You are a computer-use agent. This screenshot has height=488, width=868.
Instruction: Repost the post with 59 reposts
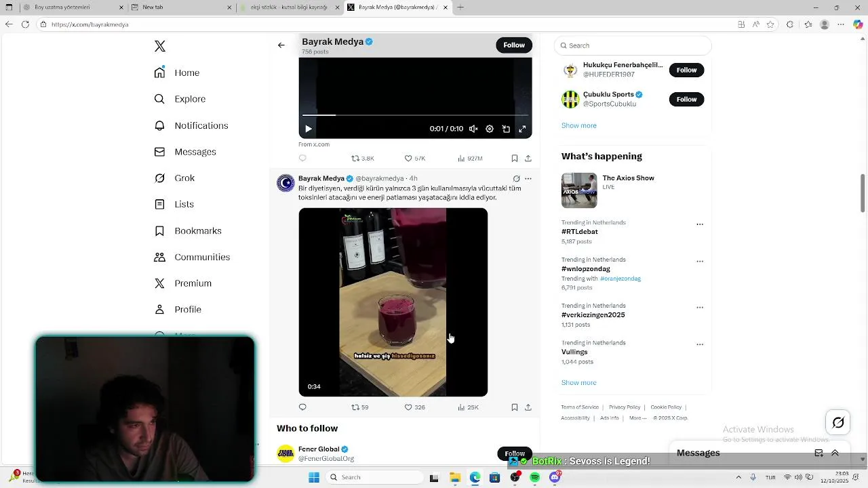tap(359, 407)
